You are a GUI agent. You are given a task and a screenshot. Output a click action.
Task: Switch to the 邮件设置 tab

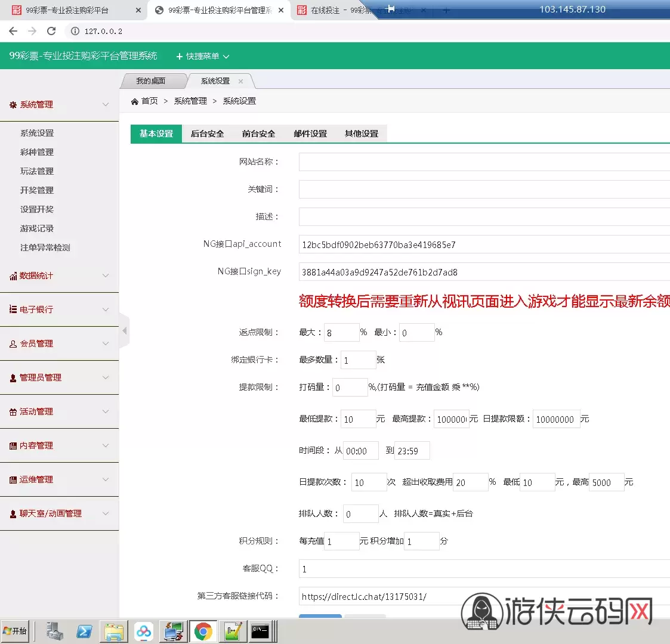[x=310, y=134]
